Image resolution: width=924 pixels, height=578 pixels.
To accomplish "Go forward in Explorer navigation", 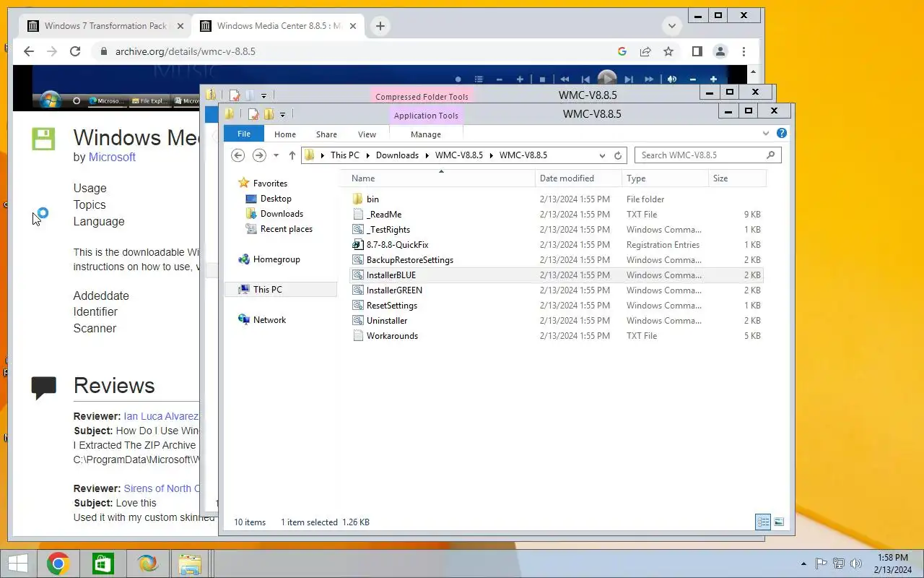I will (259, 155).
